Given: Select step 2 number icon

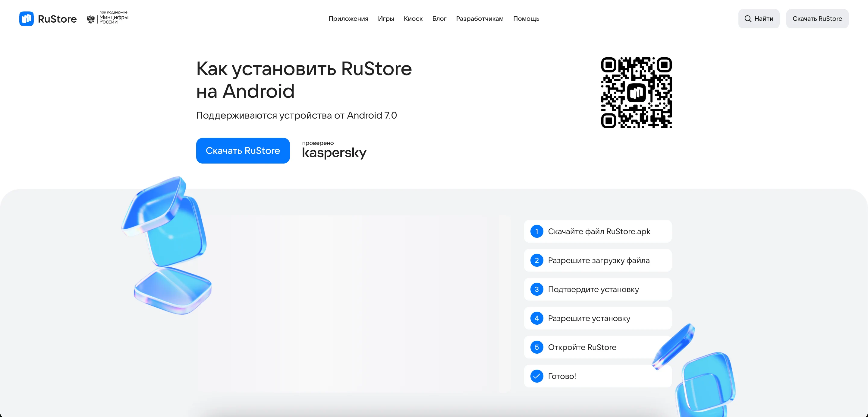Looking at the screenshot, I should (x=536, y=260).
